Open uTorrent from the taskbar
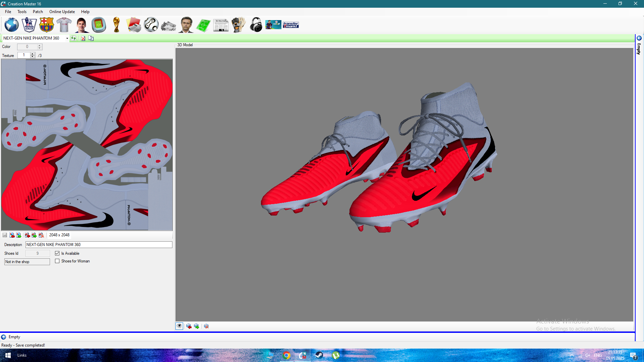Screen dimensions: 644x362 pyautogui.click(x=335, y=355)
